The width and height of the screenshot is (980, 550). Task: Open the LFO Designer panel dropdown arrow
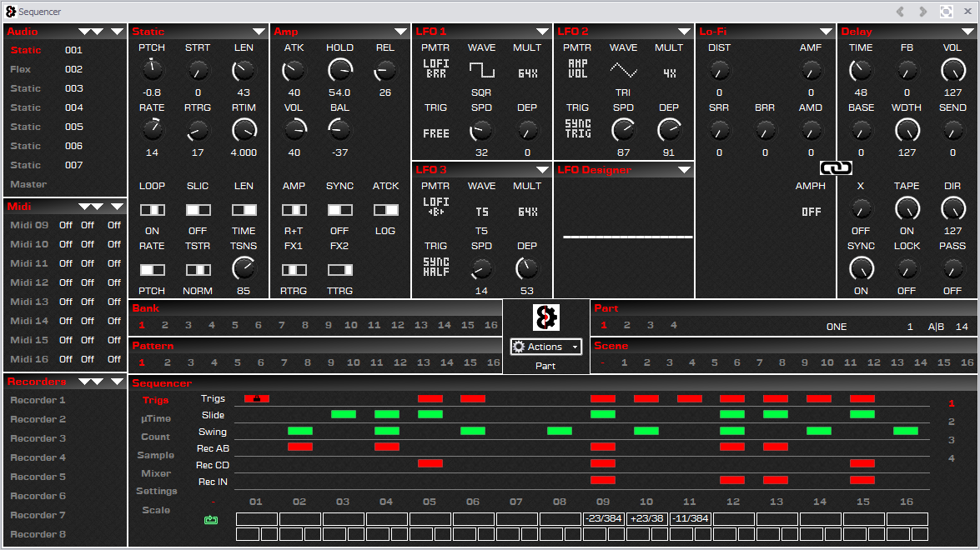684,170
